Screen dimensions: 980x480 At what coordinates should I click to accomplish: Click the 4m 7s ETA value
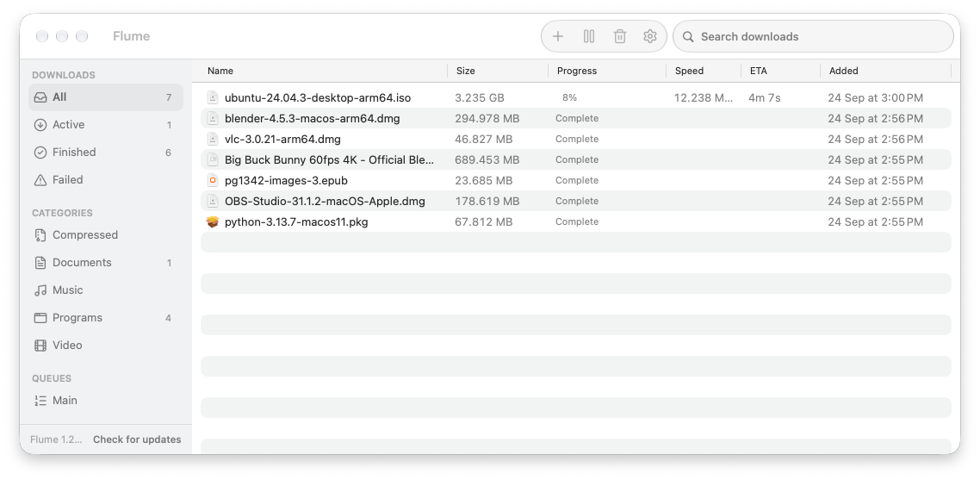765,97
